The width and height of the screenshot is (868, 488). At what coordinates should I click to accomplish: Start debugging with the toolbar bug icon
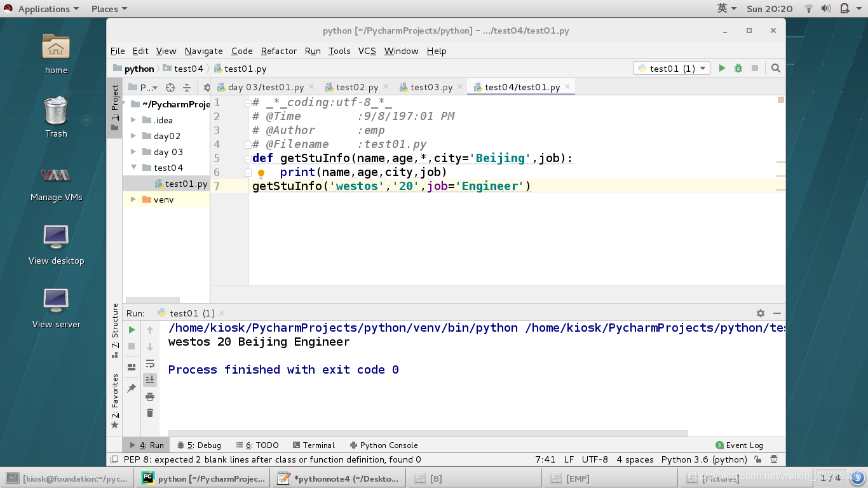(x=738, y=68)
